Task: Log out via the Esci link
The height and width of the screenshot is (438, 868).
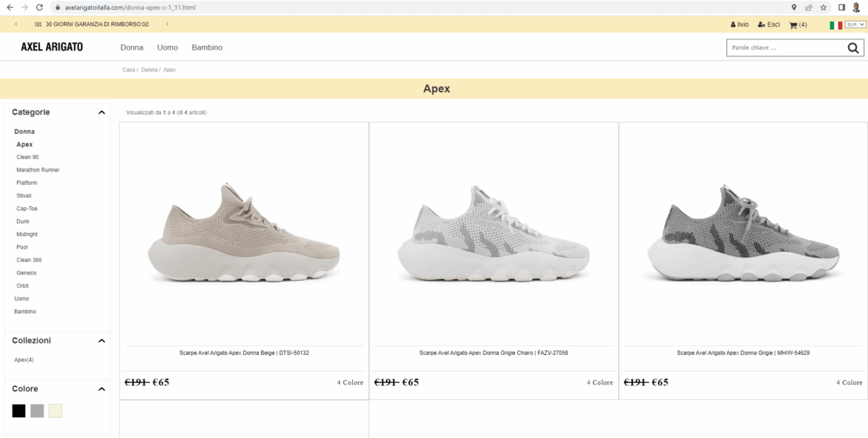Action: (x=769, y=24)
